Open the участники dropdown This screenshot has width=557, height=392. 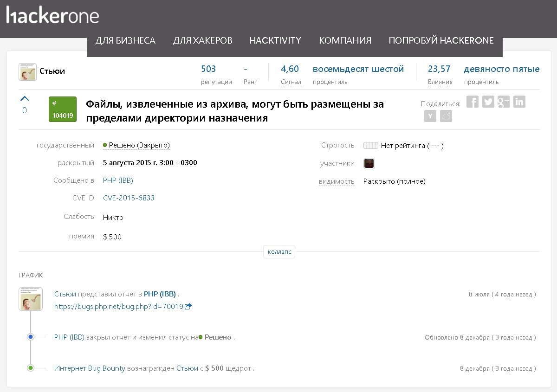pyautogui.click(x=337, y=163)
